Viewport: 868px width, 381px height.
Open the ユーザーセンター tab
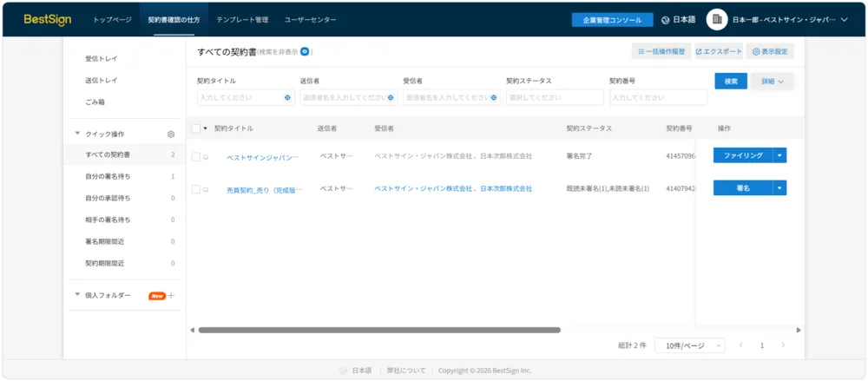[x=310, y=19]
